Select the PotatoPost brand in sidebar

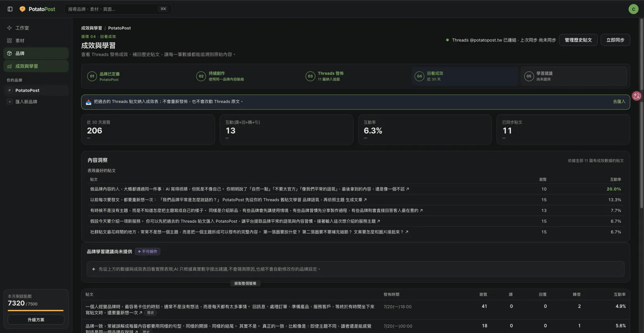click(x=36, y=90)
